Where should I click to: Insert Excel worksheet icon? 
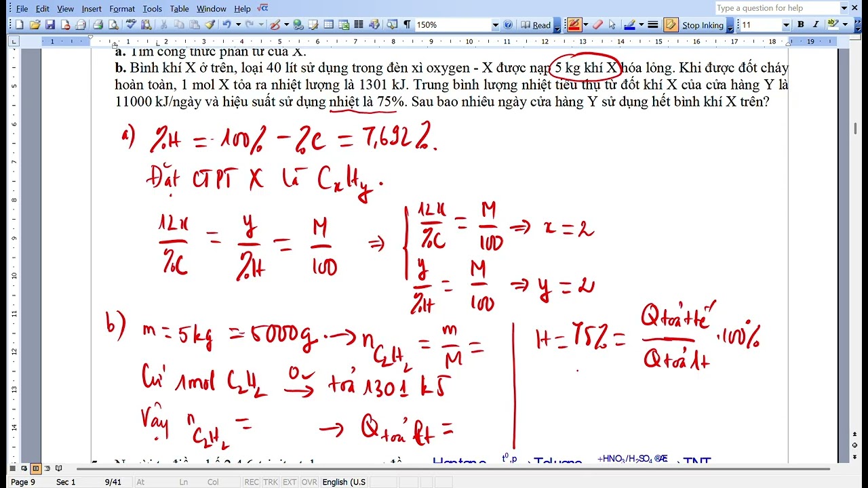(x=344, y=24)
